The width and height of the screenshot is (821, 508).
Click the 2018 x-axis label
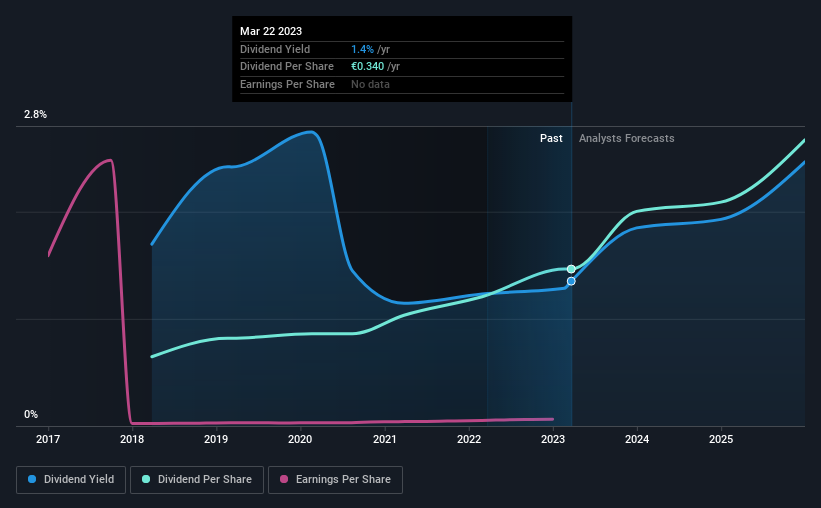(132, 439)
